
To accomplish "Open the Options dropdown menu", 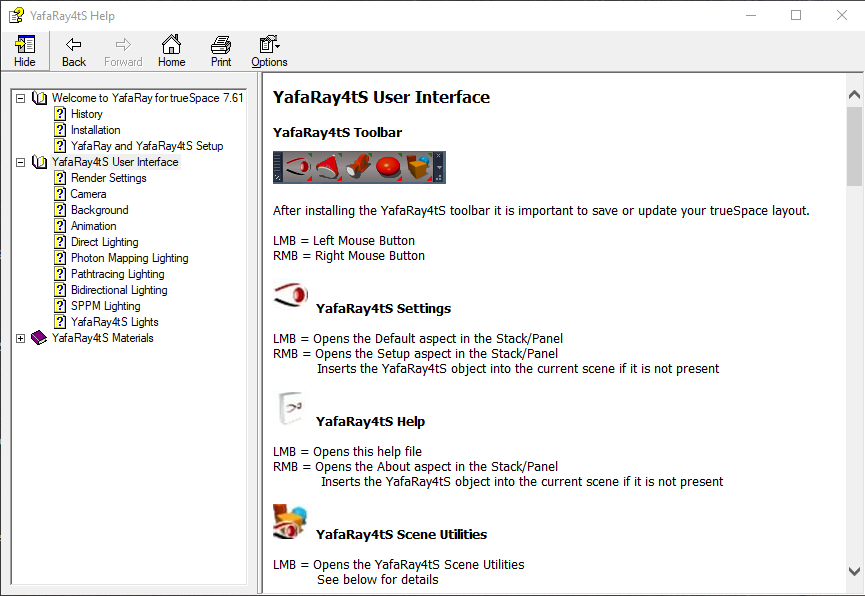I will (269, 51).
